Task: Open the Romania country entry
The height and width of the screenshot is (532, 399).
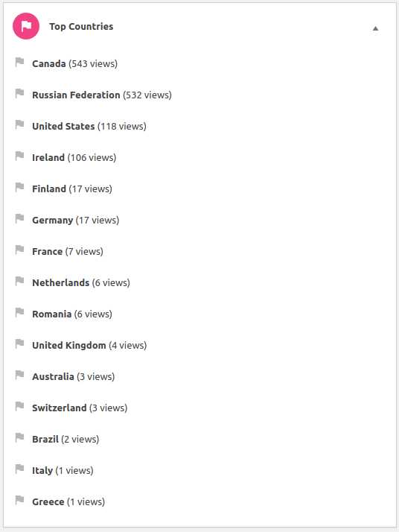Action: (x=72, y=314)
